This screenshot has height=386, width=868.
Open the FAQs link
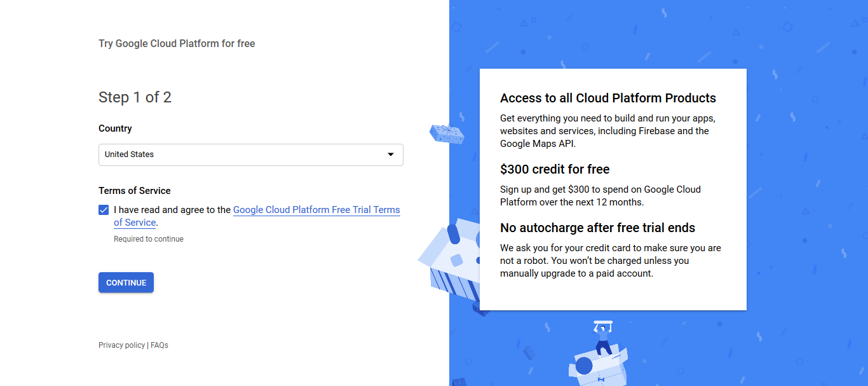pos(159,345)
